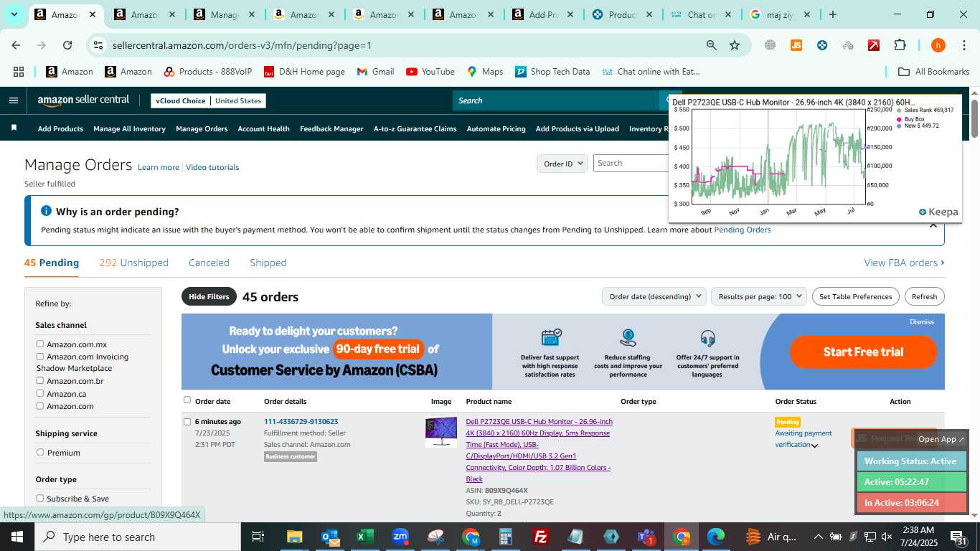Toggle the select-all checkbox in table header
The image size is (980, 551).
click(187, 400)
